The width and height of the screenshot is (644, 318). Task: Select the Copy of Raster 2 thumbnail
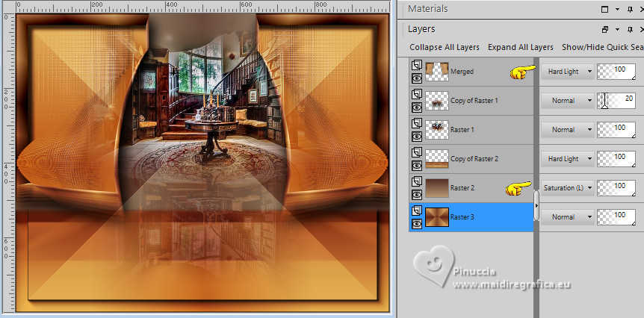[x=436, y=159]
